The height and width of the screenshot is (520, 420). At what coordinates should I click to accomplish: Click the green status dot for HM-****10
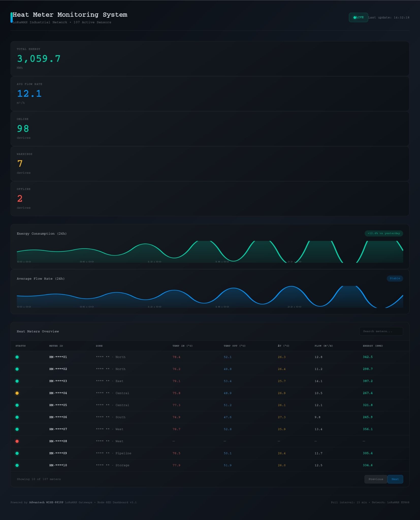pyautogui.click(x=17, y=465)
